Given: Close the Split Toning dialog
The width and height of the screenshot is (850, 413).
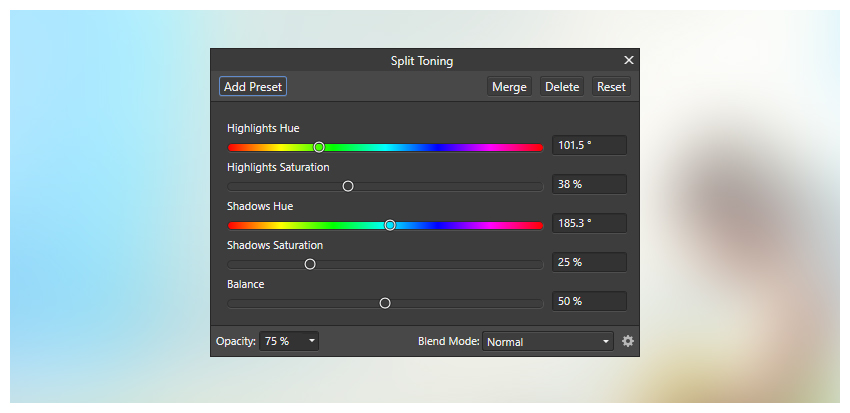Looking at the screenshot, I should click(629, 60).
